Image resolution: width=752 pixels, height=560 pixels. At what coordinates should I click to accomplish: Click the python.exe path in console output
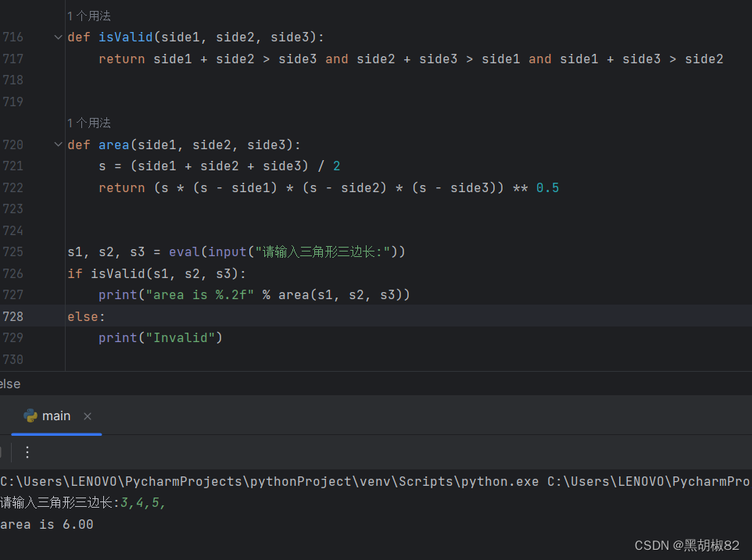235,481
